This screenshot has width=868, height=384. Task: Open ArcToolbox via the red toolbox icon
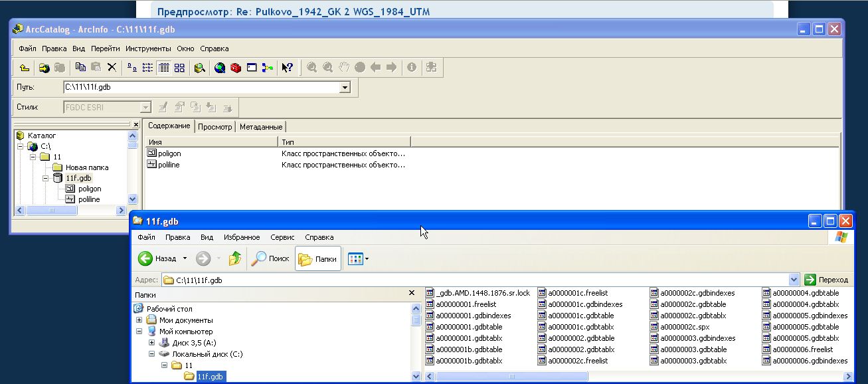coord(236,67)
